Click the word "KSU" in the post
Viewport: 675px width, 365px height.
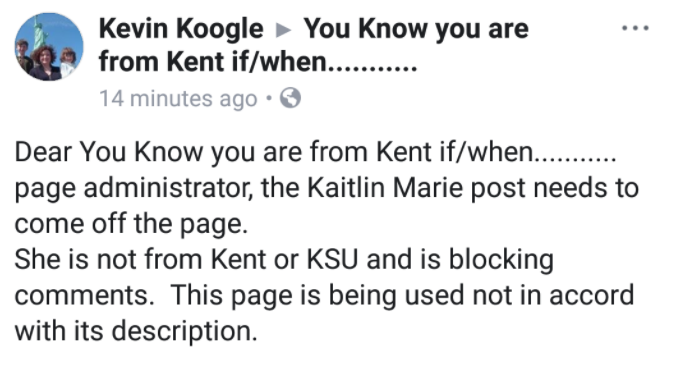pos(332,260)
